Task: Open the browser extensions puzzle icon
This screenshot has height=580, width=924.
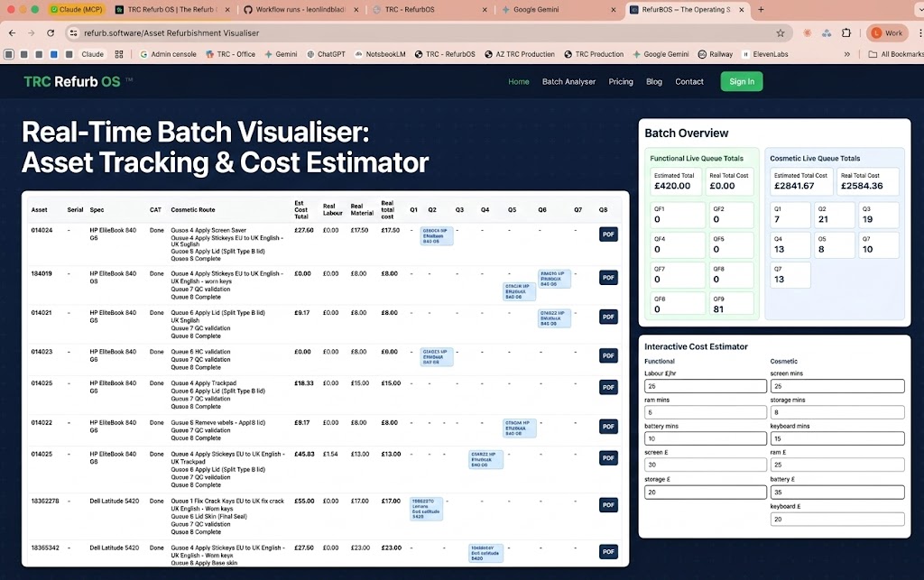Action: pos(846,33)
